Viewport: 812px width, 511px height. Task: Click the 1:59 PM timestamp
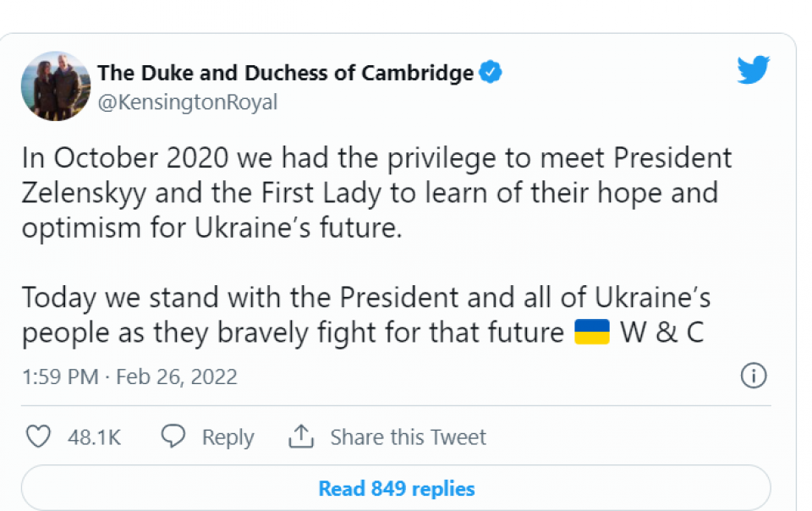pyautogui.click(x=60, y=376)
